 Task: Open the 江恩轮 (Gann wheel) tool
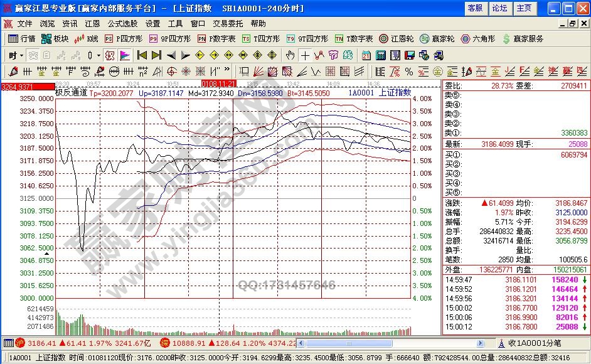click(x=393, y=39)
